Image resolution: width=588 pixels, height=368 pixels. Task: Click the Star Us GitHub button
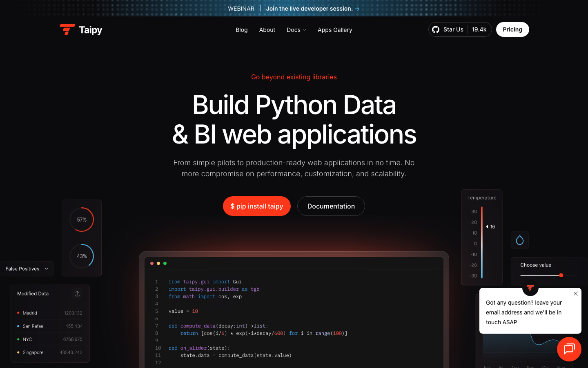coord(460,29)
